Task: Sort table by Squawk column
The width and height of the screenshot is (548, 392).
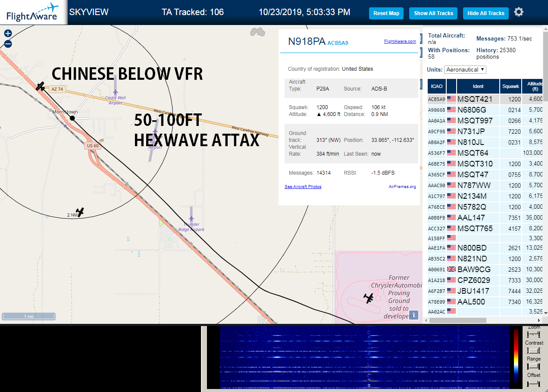Action: [510, 86]
